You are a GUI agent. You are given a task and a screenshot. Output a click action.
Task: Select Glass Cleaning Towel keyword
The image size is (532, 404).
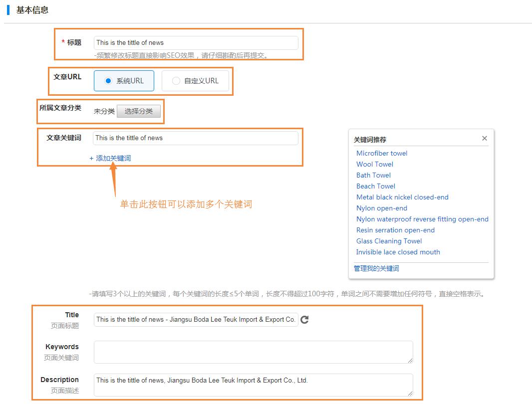point(389,241)
